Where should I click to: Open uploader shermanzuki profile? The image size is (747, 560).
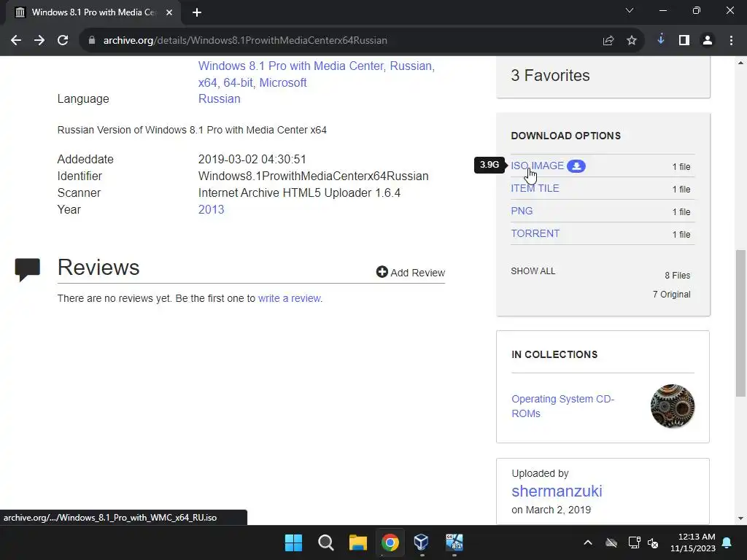click(557, 491)
